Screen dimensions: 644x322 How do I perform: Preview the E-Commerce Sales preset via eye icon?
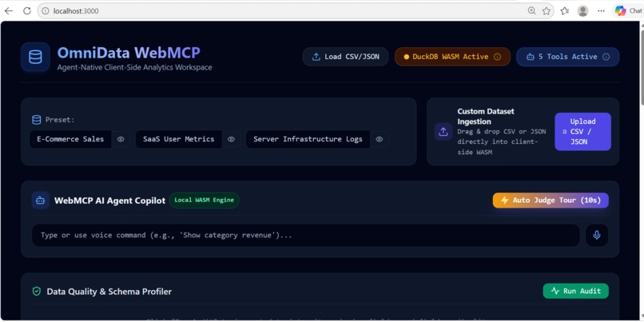pos(121,139)
